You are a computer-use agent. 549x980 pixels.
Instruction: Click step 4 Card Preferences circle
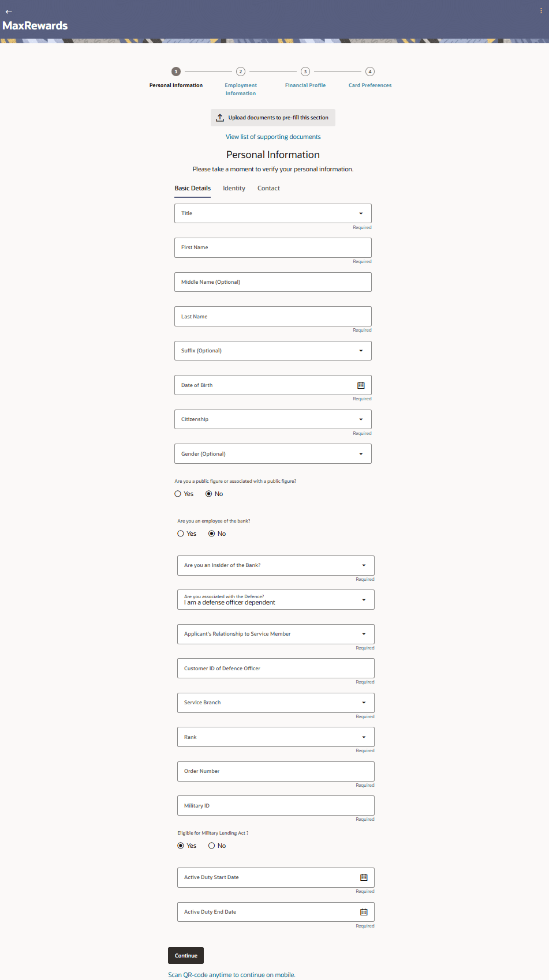(x=370, y=72)
